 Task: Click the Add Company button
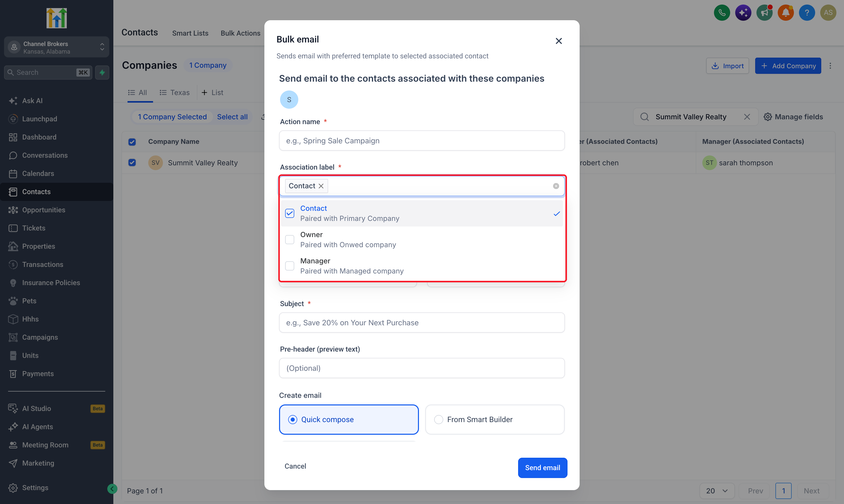coord(788,66)
